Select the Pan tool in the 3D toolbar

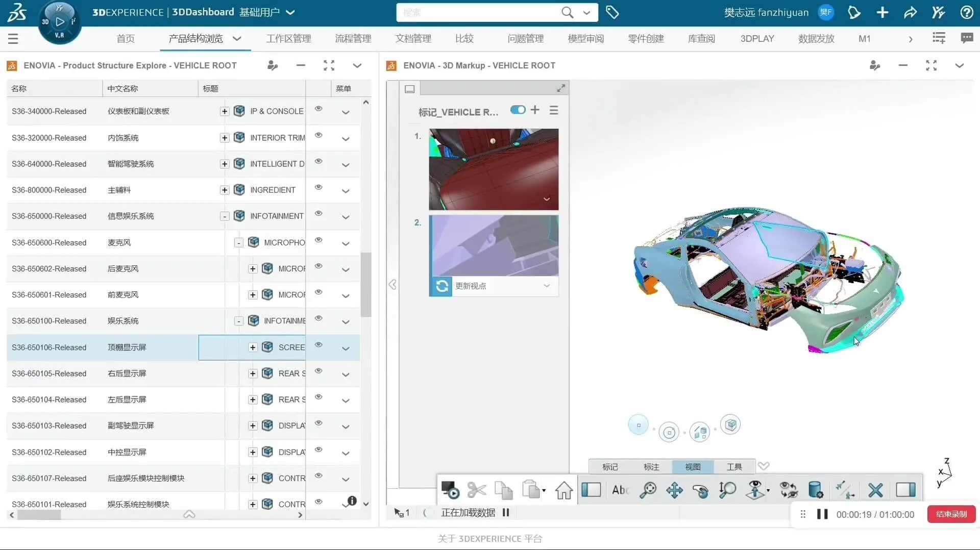674,490
